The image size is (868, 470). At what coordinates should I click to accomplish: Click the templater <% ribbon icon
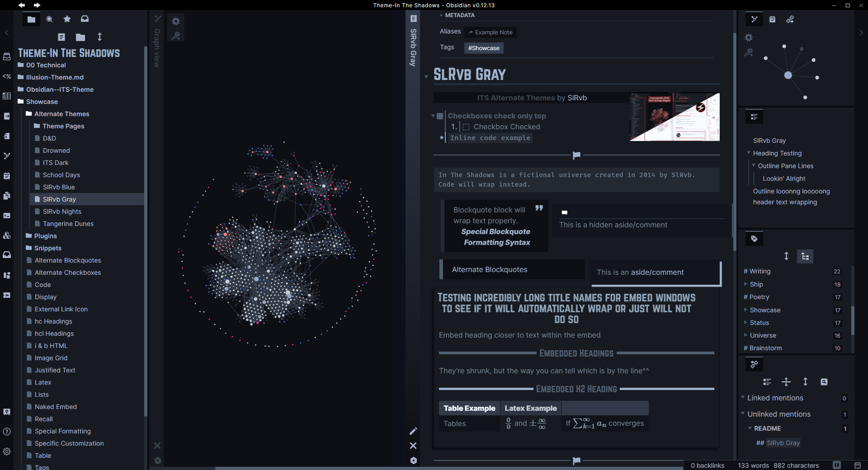[7, 76]
